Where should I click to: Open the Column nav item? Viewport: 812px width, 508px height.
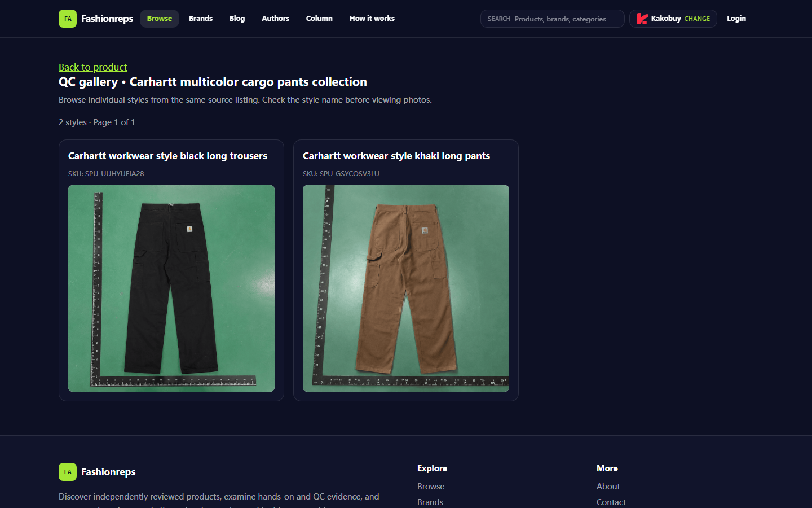319,19
